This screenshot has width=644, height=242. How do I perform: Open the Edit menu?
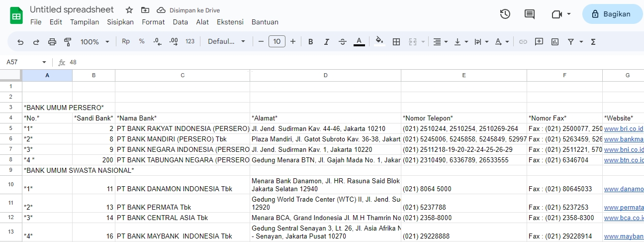(x=56, y=22)
